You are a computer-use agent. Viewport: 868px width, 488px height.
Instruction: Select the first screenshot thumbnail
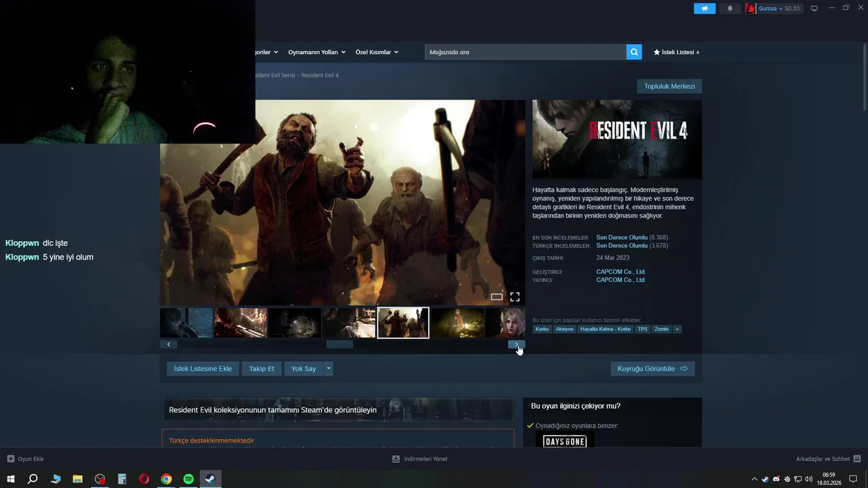point(186,323)
